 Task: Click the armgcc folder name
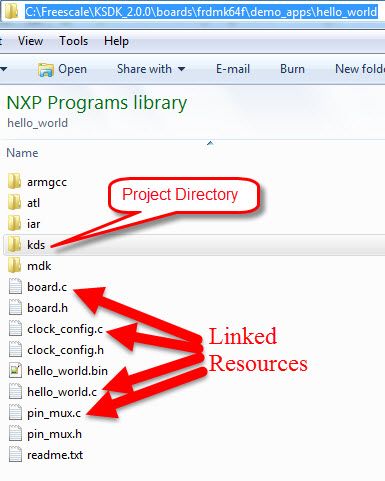point(47,182)
